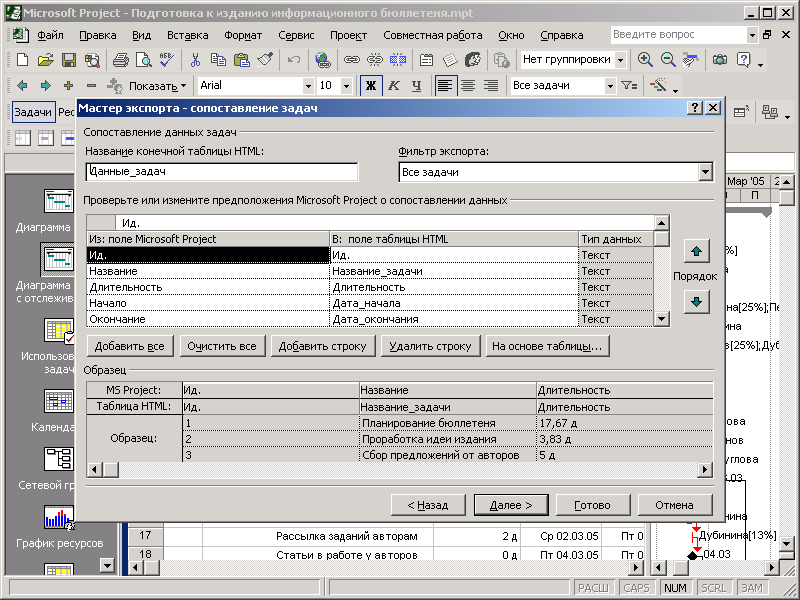Click the Copy Picture camera icon

(720, 60)
